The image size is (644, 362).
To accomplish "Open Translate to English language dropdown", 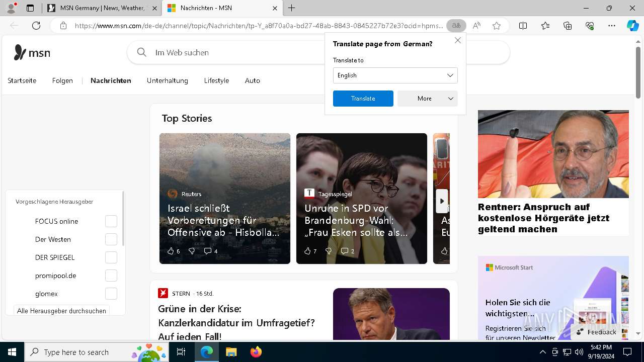I will [395, 75].
